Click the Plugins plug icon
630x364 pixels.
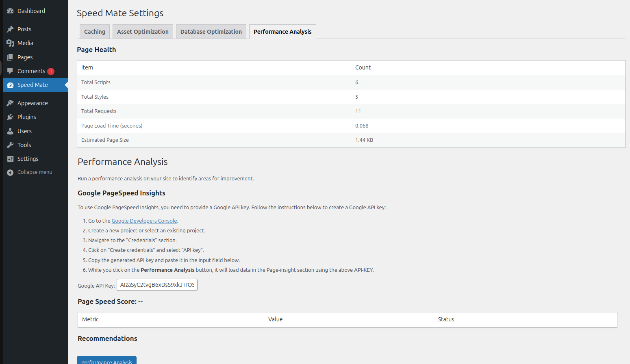(x=10, y=117)
